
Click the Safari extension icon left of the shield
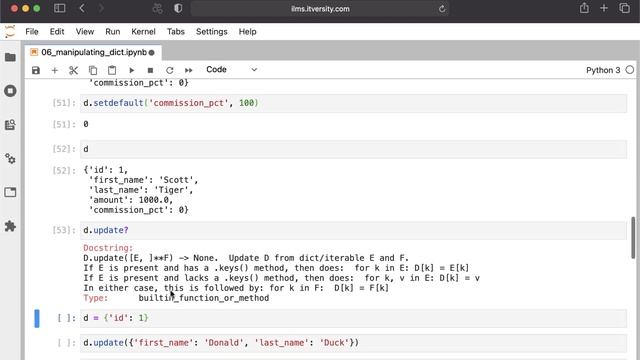click(x=157, y=8)
